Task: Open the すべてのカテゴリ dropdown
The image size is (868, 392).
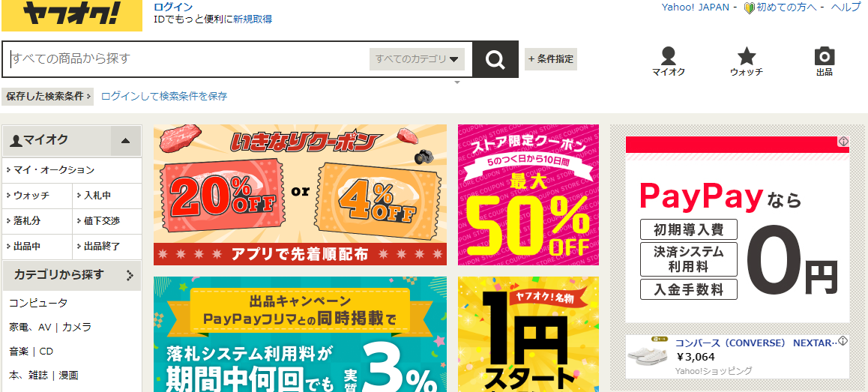Action: click(x=417, y=59)
